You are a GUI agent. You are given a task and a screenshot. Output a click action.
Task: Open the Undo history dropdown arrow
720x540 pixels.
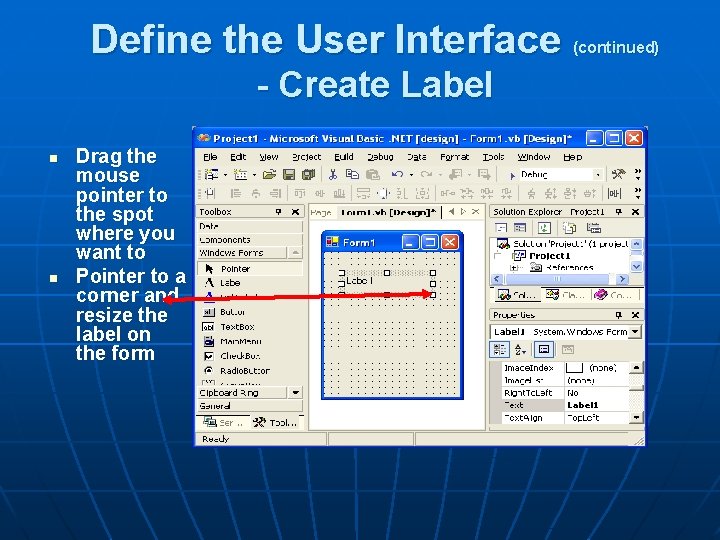411,175
